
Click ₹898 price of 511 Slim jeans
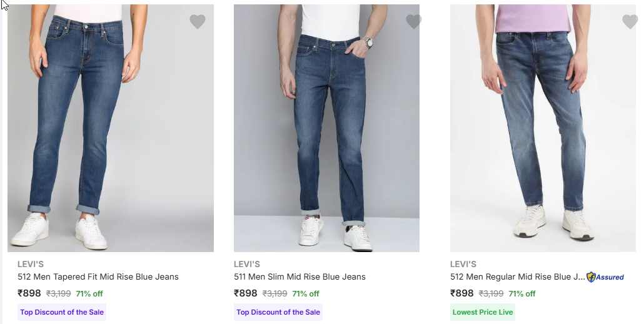246,293
